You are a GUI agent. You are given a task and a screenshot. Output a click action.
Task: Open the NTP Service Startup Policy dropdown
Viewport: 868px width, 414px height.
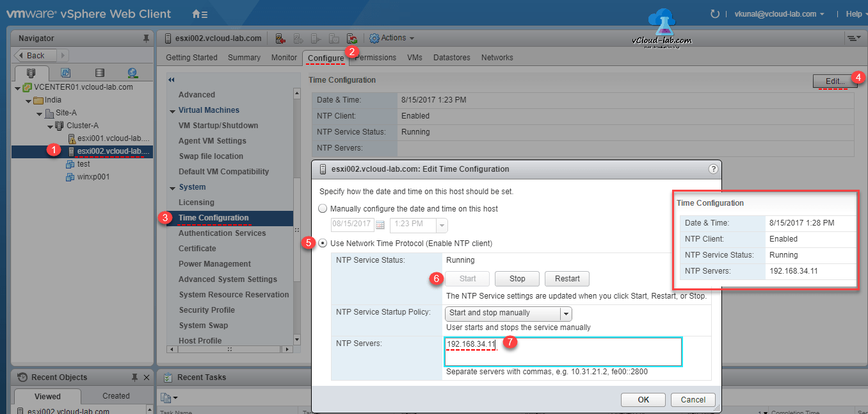[x=565, y=313]
